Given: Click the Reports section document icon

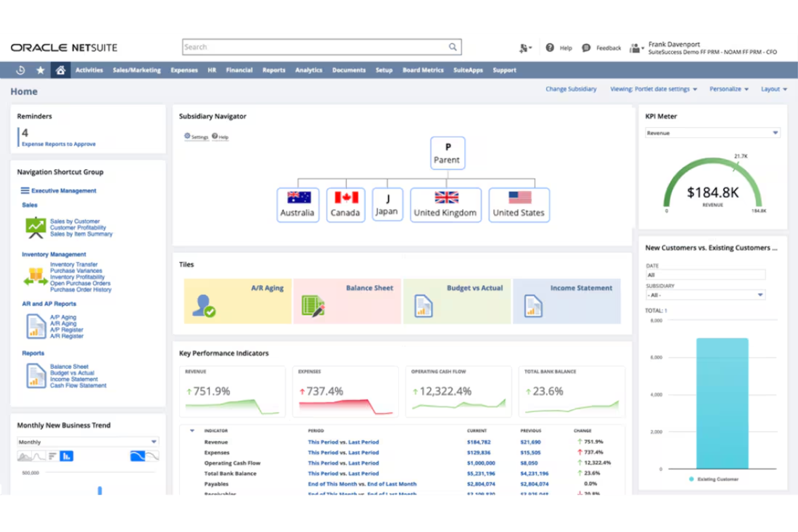Looking at the screenshot, I should tap(36, 376).
